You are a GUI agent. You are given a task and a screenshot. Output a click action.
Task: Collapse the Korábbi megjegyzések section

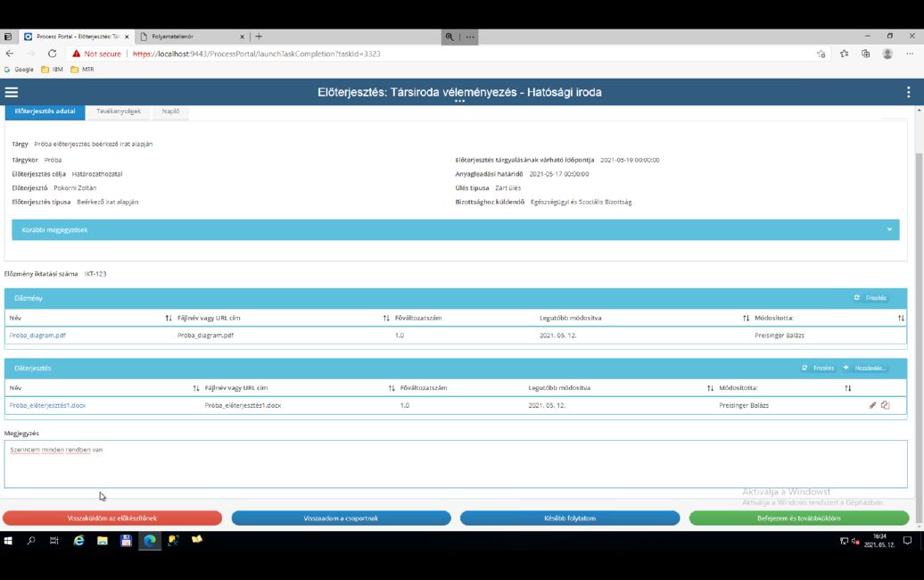888,229
